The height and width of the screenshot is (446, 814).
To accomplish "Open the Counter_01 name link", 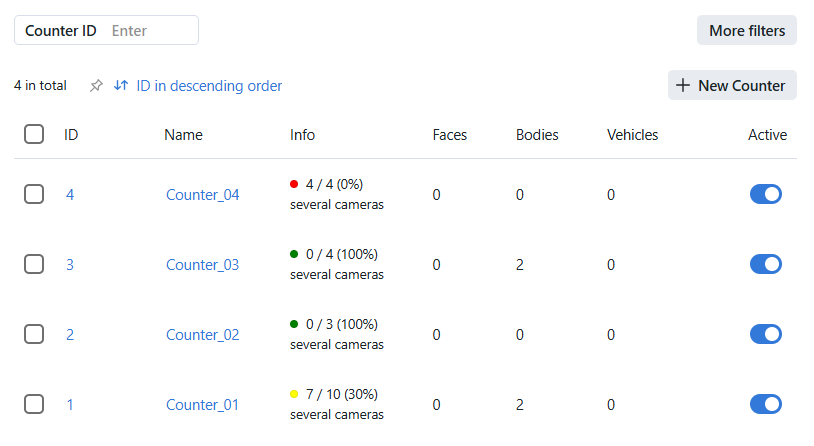I will tap(202, 405).
